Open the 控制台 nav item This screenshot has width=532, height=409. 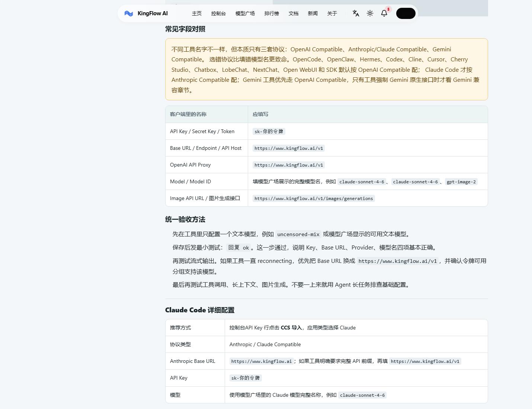(x=218, y=13)
